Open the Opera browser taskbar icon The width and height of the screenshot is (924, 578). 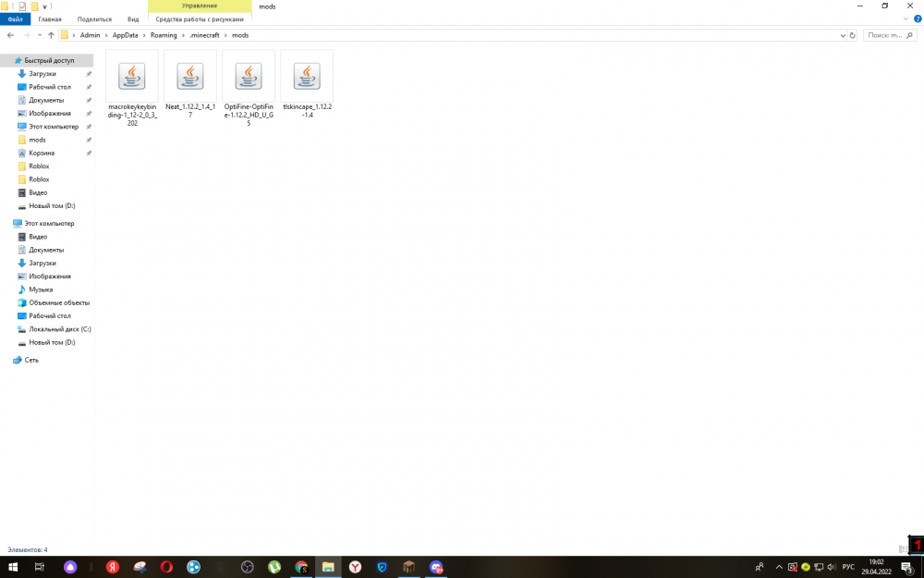[x=166, y=567]
